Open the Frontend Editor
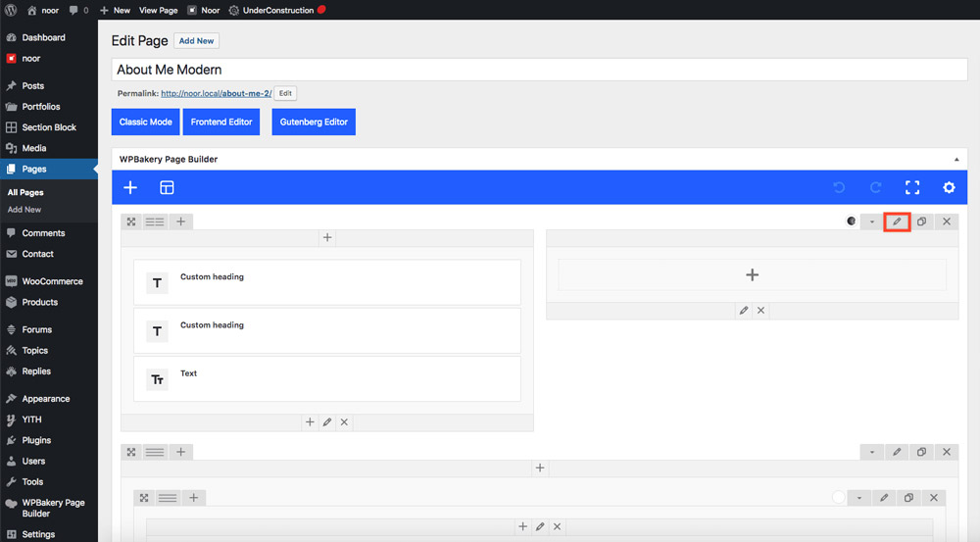 tap(221, 122)
